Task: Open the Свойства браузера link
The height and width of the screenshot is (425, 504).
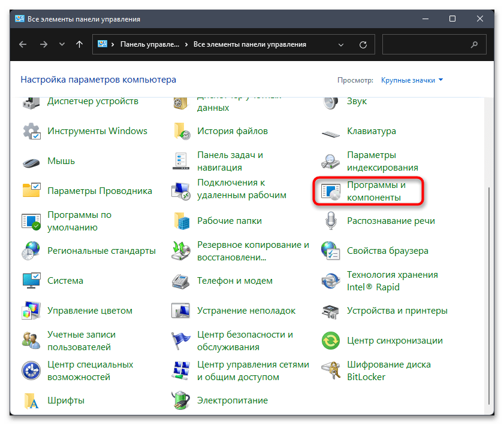Action: 388,251
